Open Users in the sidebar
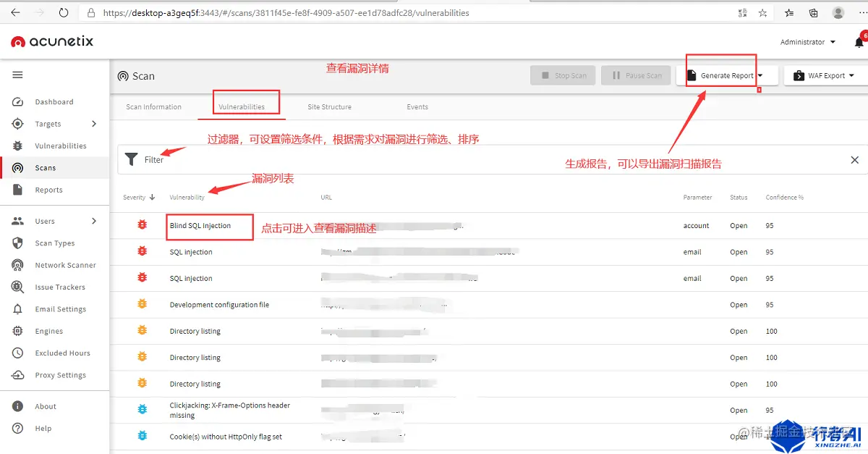The image size is (868, 454). point(45,221)
